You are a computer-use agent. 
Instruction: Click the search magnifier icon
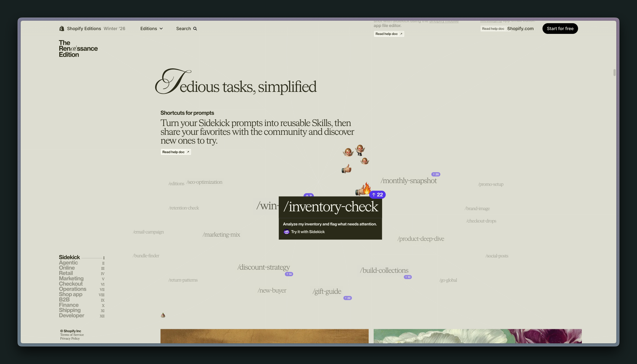pos(195,29)
